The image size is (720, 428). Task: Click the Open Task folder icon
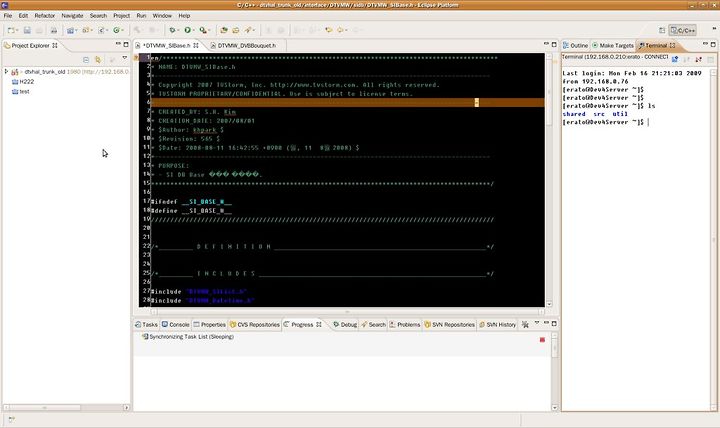click(236, 30)
